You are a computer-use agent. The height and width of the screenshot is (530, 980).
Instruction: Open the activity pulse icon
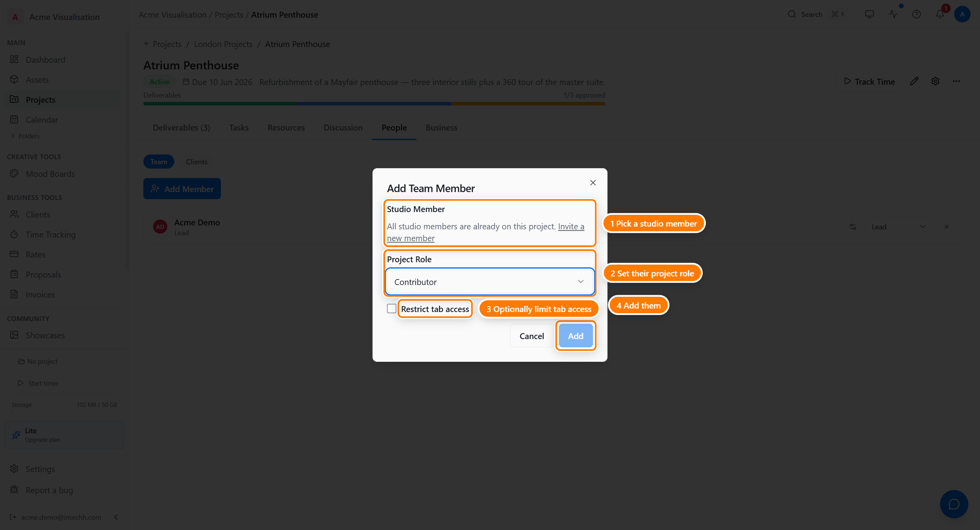pos(893,14)
